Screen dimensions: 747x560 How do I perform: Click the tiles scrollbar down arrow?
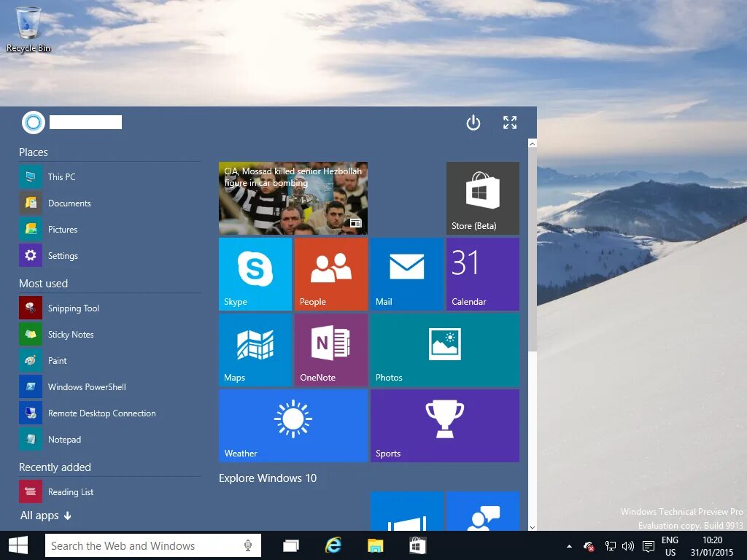pyautogui.click(x=532, y=527)
